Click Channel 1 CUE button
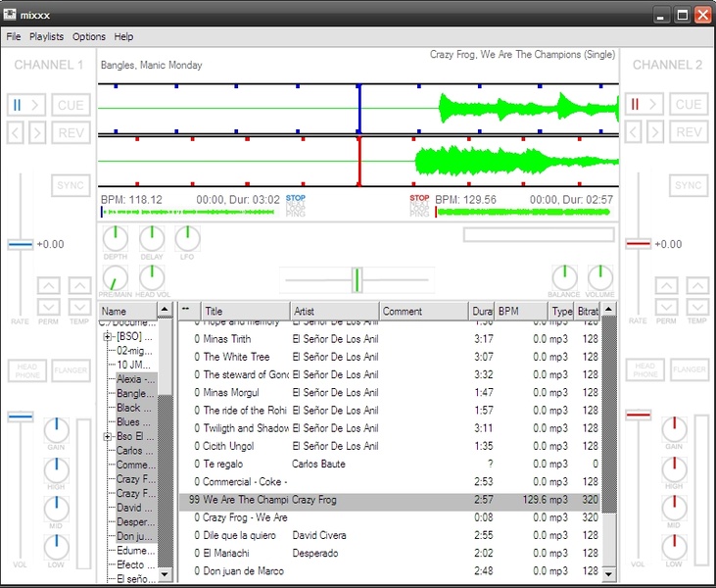 coord(71,105)
